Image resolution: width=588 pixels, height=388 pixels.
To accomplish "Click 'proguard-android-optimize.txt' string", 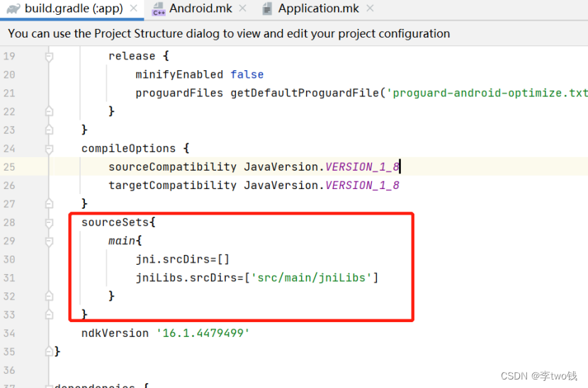I will [487, 93].
